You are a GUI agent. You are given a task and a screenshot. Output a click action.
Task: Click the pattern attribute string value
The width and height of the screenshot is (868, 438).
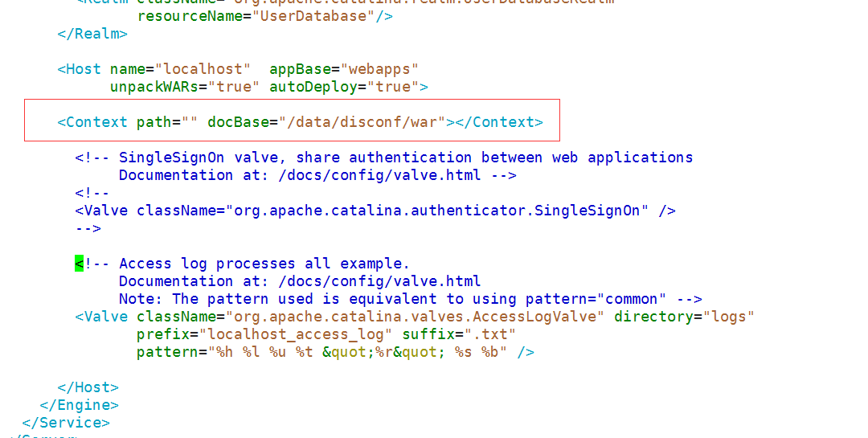(358, 352)
